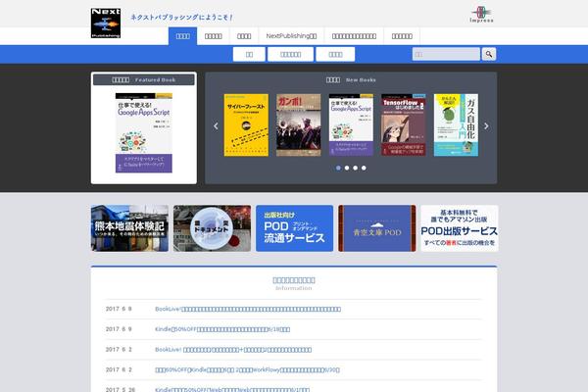Open the ガンボ! book cover
The width and height of the screenshot is (588, 392).
(299, 124)
